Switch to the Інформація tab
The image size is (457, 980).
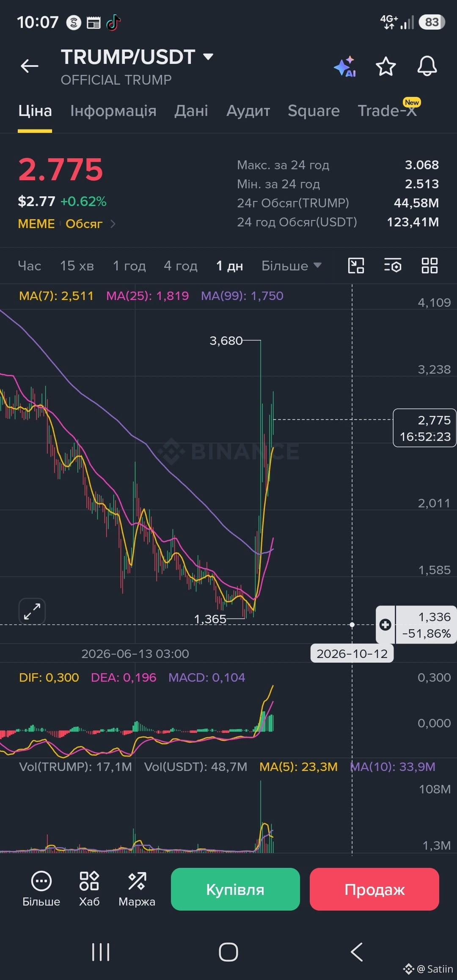pos(113,111)
